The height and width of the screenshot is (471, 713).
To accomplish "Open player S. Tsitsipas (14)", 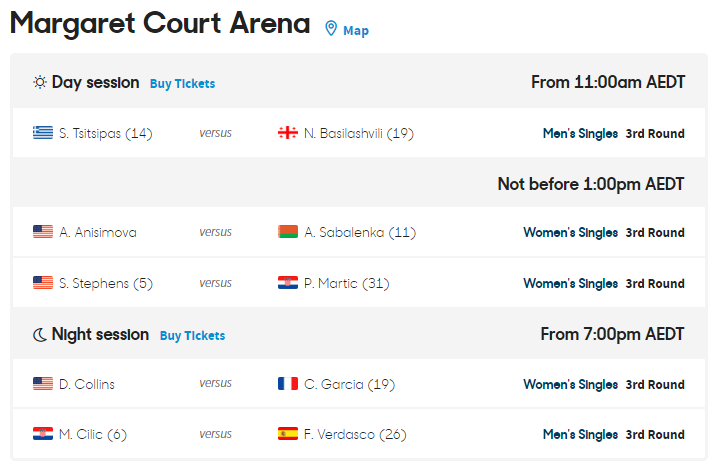I will pyautogui.click(x=105, y=133).
